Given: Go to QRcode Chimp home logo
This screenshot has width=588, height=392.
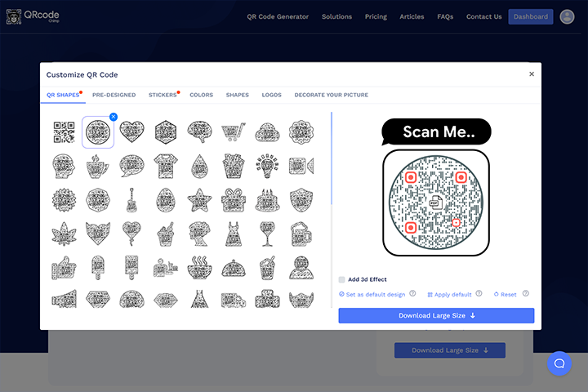Looking at the screenshot, I should (33, 16).
